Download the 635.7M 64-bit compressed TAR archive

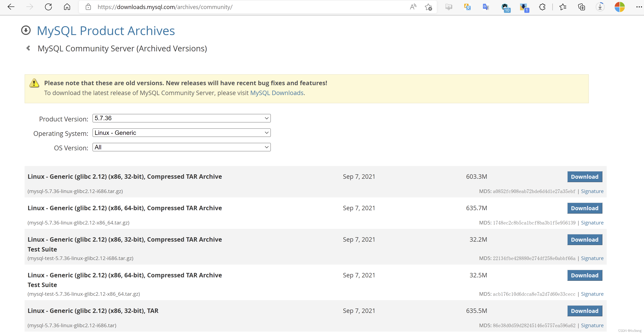(x=585, y=208)
